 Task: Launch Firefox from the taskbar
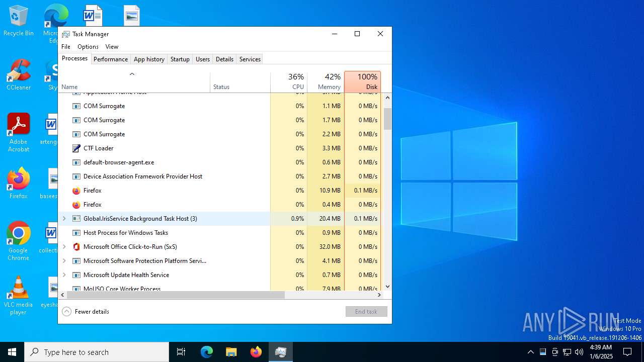pyautogui.click(x=256, y=352)
